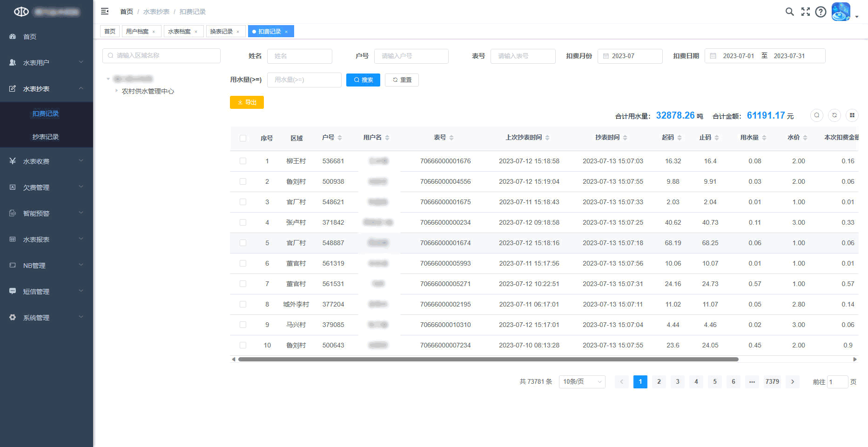Click the yellow 导出 export button

pyautogui.click(x=247, y=102)
